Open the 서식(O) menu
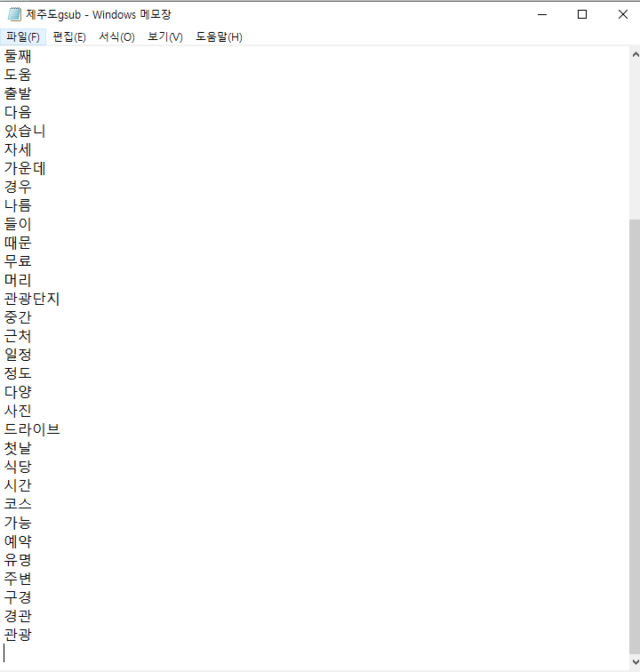 [x=116, y=37]
